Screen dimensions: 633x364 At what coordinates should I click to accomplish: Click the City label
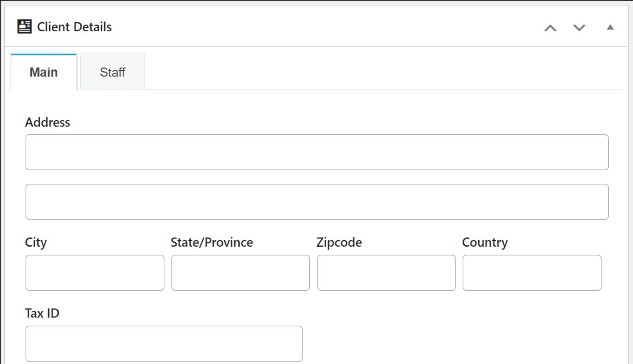[36, 242]
